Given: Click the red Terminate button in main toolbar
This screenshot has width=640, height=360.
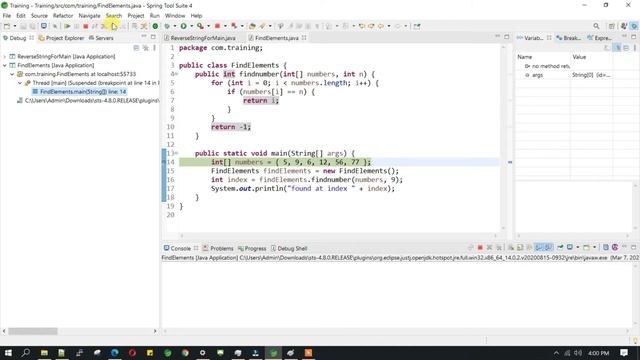Looking at the screenshot, I should point(85,26).
